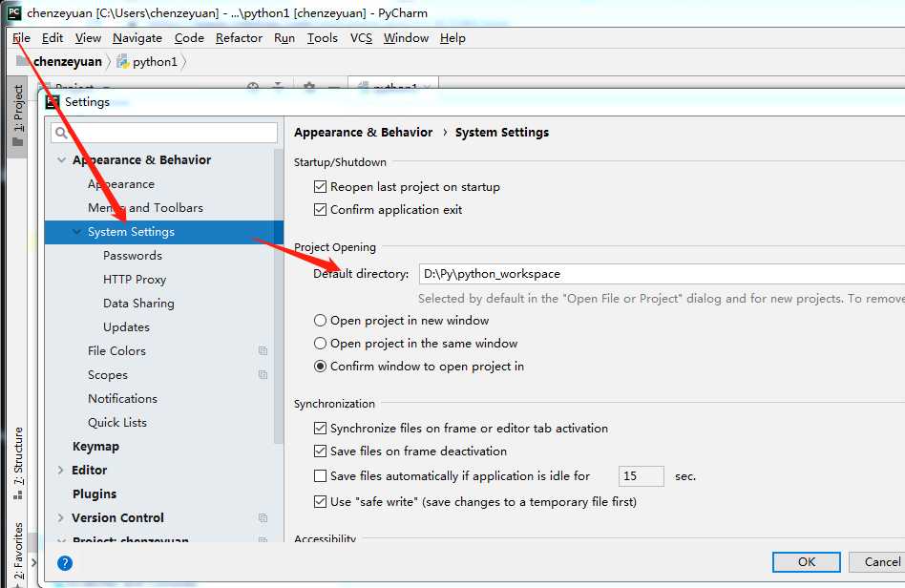Click the settings search field
Viewport: 905px width, 588px height.
164,133
